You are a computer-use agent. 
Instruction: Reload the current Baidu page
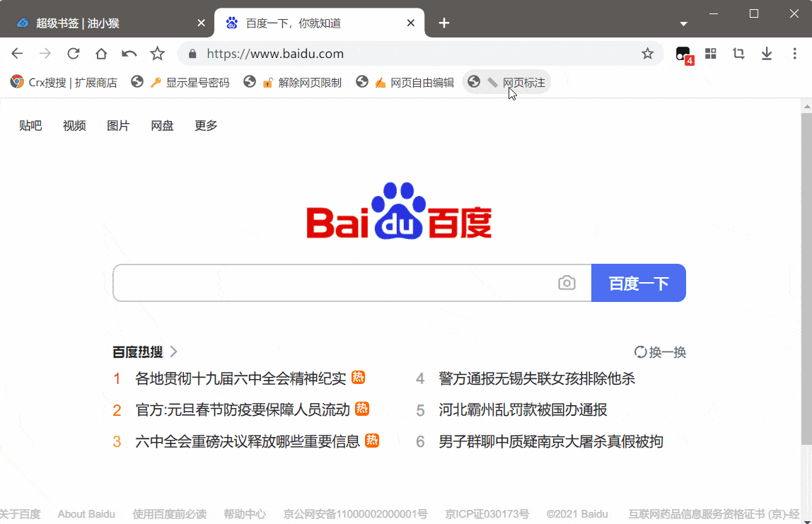coord(74,53)
